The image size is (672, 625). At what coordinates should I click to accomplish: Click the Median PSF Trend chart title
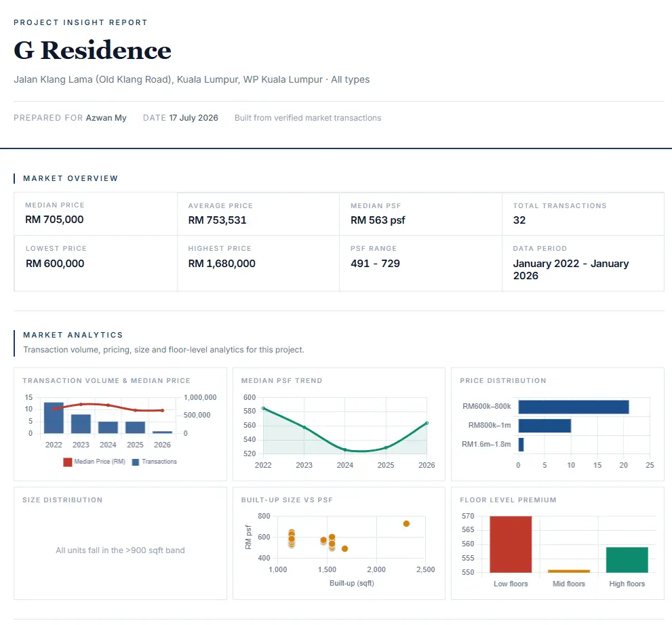pyautogui.click(x=281, y=380)
